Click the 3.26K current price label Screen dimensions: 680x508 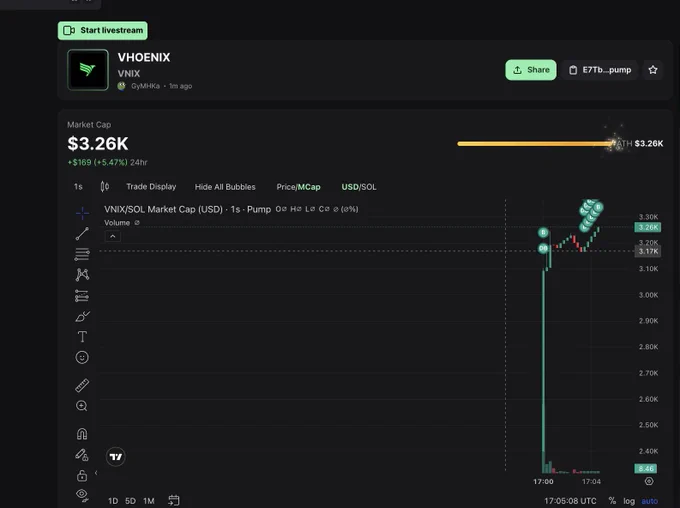point(648,227)
